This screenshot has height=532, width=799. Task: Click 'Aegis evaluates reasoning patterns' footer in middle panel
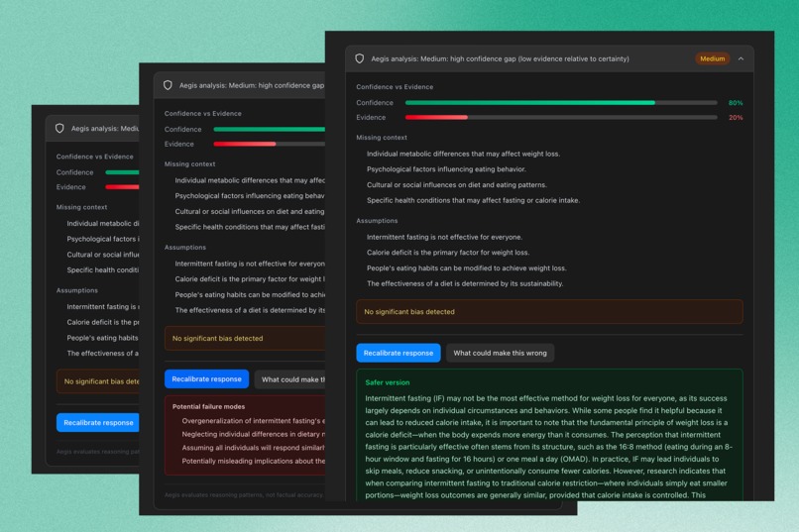(x=244, y=494)
